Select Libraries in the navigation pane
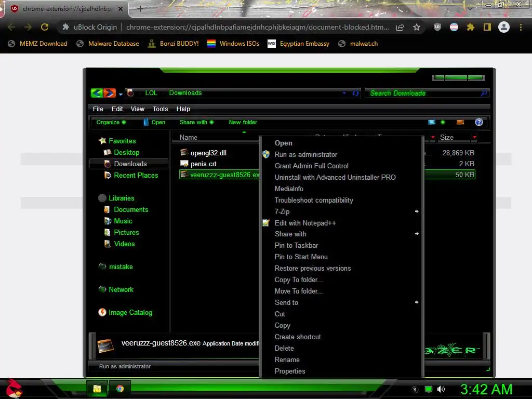532x399 pixels. [121, 198]
